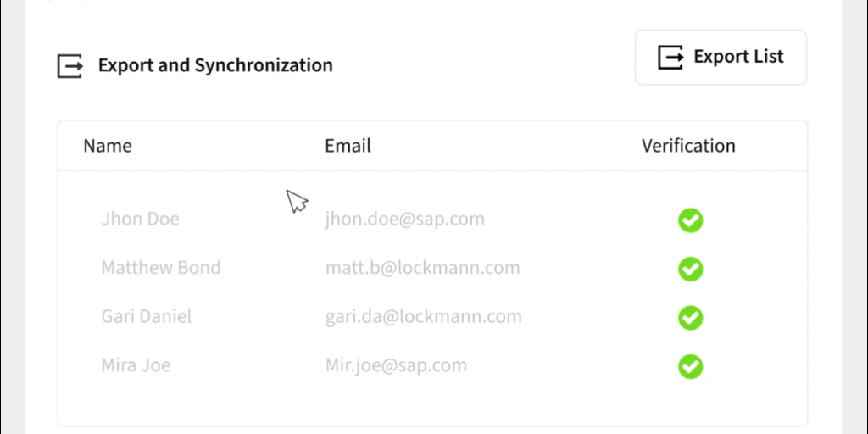Viewport: 868px width, 434px height.
Task: Click the Mir.joe@sap.com email address
Action: [396, 365]
